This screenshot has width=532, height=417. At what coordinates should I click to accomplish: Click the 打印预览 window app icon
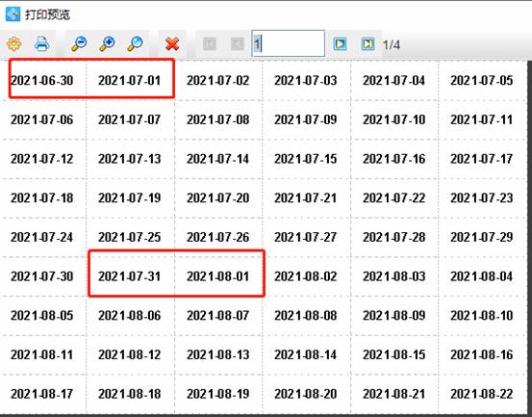[13, 13]
